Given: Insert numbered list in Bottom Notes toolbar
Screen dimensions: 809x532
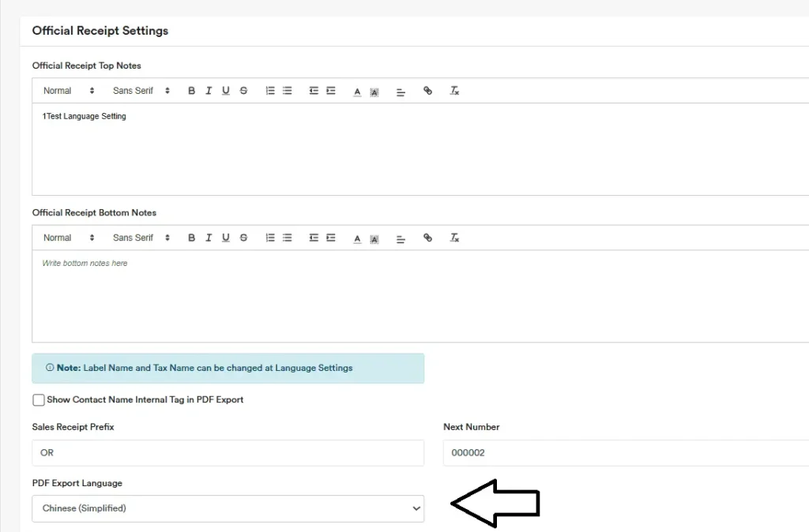Looking at the screenshot, I should (x=270, y=238).
